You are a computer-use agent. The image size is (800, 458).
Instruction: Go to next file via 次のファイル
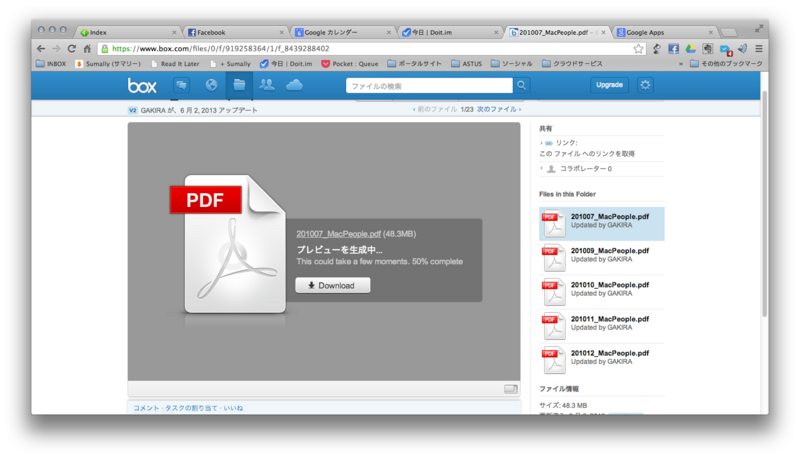[498, 109]
